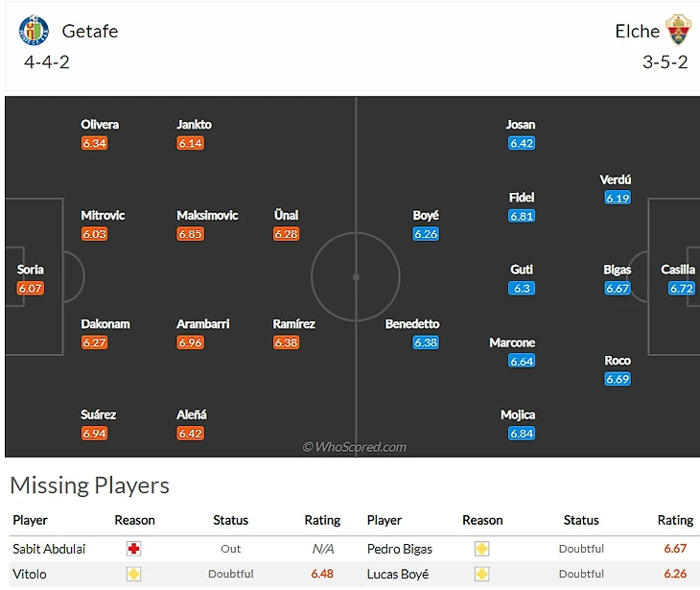Open the Getafe team name link

pos(90,31)
